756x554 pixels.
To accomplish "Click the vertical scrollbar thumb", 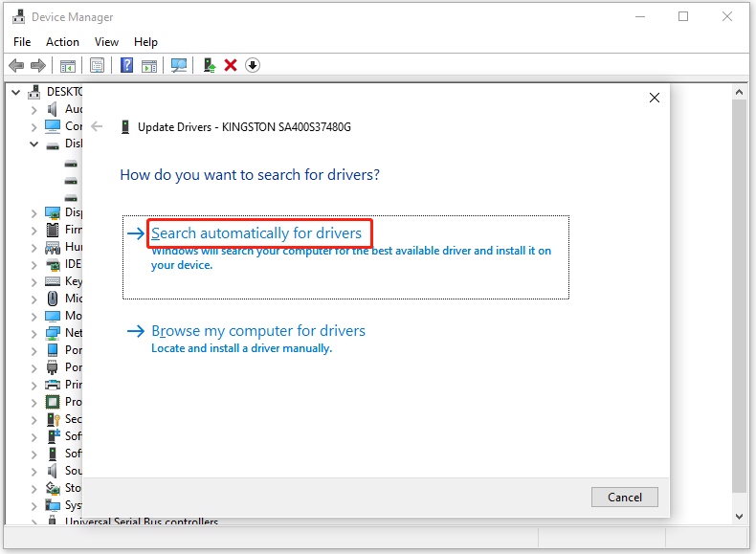I will coord(739,296).
